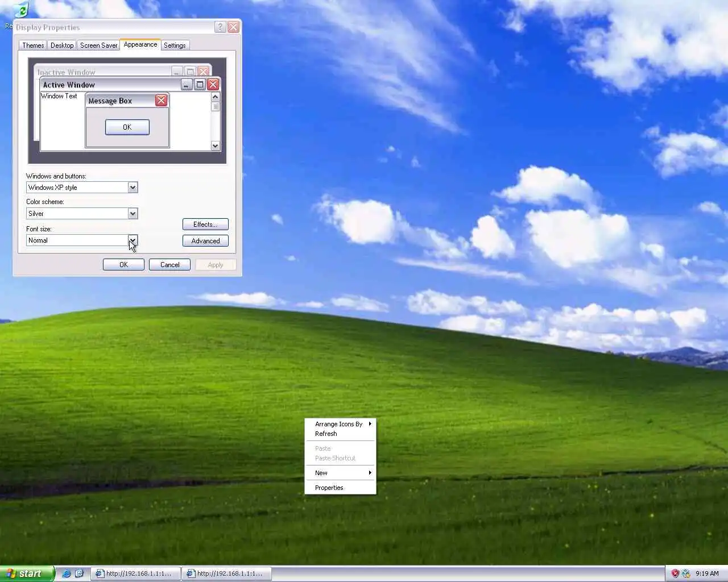The image size is (728, 582).
Task: Click the preview Message Box close icon
Action: pos(161,101)
